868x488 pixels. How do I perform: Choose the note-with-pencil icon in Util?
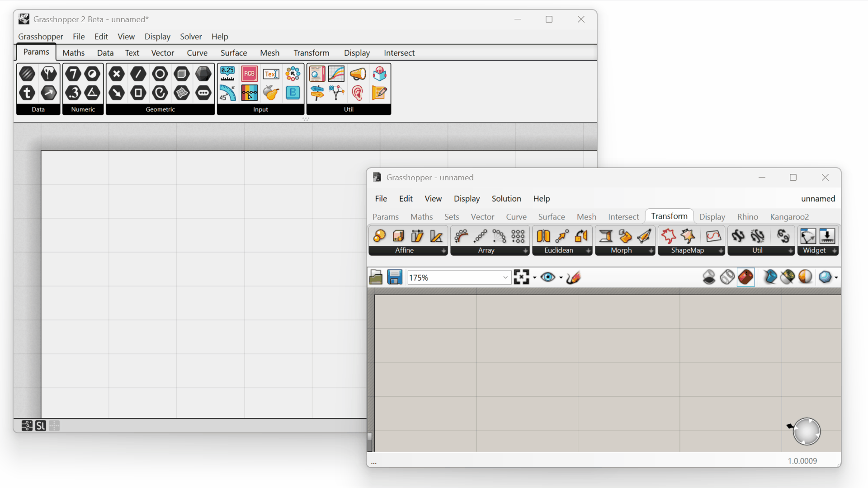(x=379, y=93)
